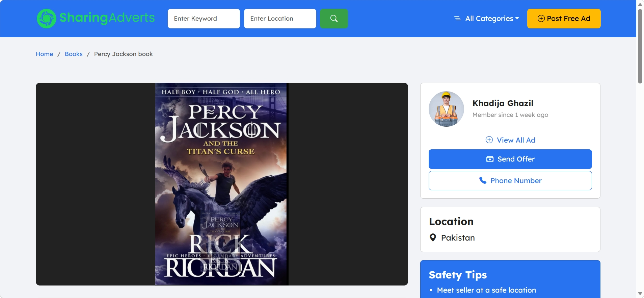Click the SharingAdverts swirl logo icon
The width and height of the screenshot is (644, 298).
coord(47,19)
